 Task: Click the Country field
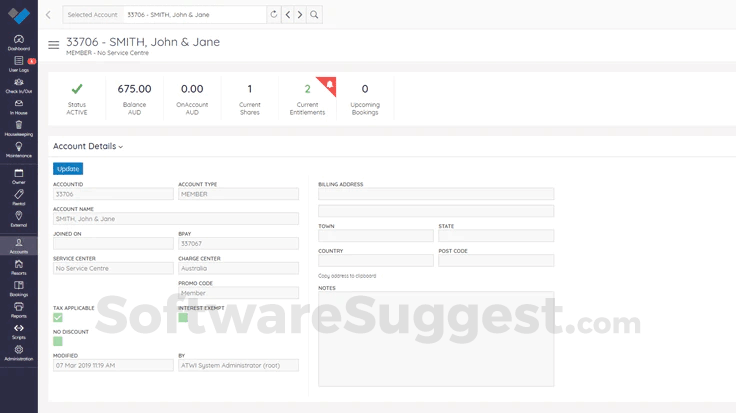(376, 260)
